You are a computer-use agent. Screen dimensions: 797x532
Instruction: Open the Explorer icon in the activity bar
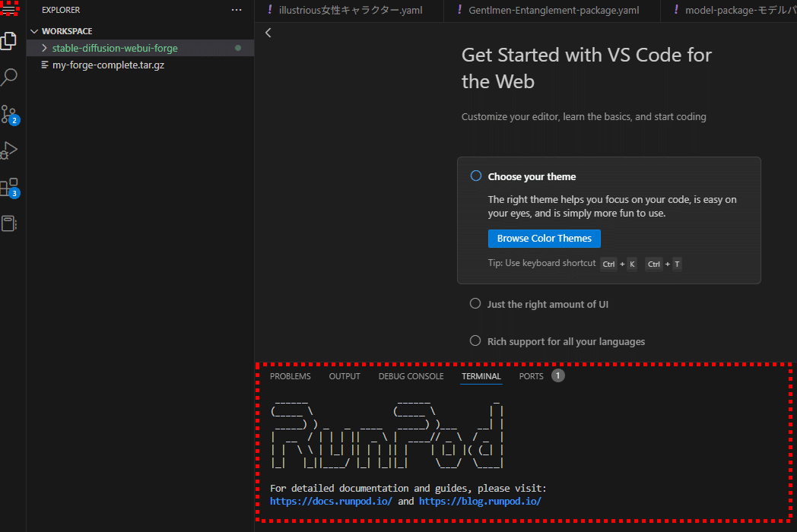coord(11,40)
